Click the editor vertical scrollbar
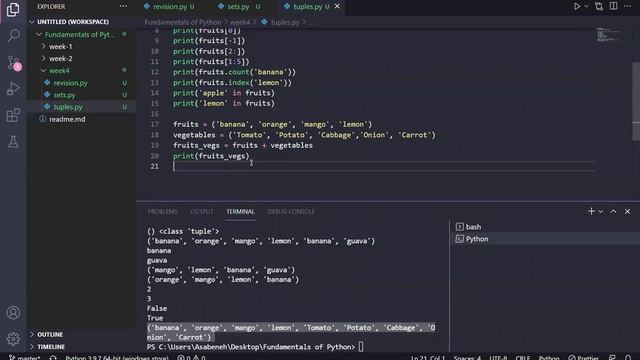 pos(636,102)
